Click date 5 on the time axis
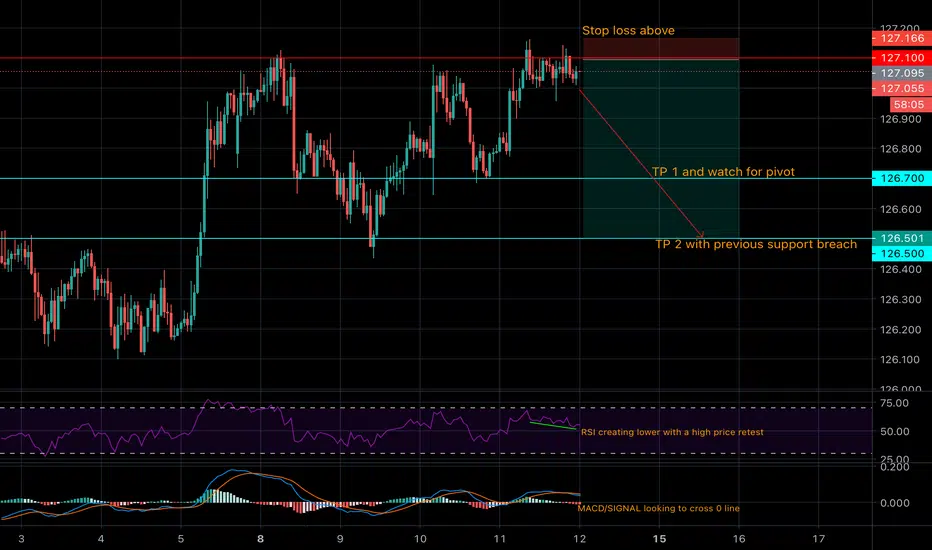932x550 pixels. tap(181, 539)
